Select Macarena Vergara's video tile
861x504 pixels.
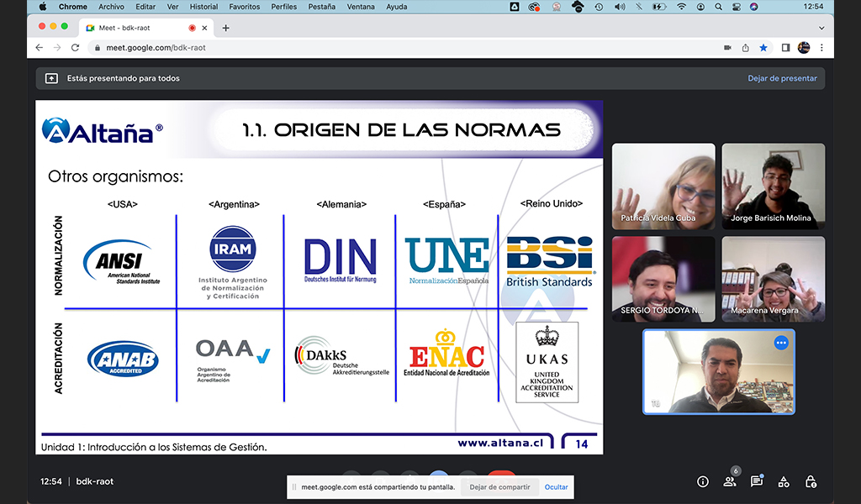point(774,279)
